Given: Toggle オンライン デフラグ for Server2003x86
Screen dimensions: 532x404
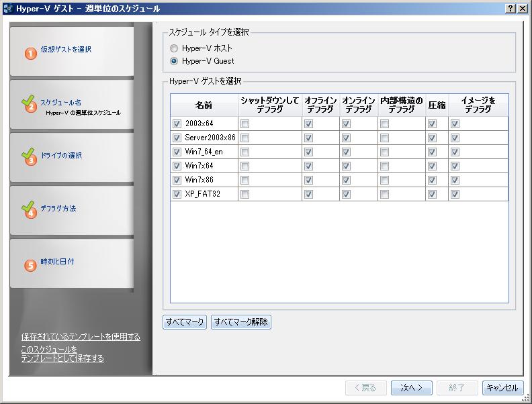Looking at the screenshot, I should (x=346, y=138).
